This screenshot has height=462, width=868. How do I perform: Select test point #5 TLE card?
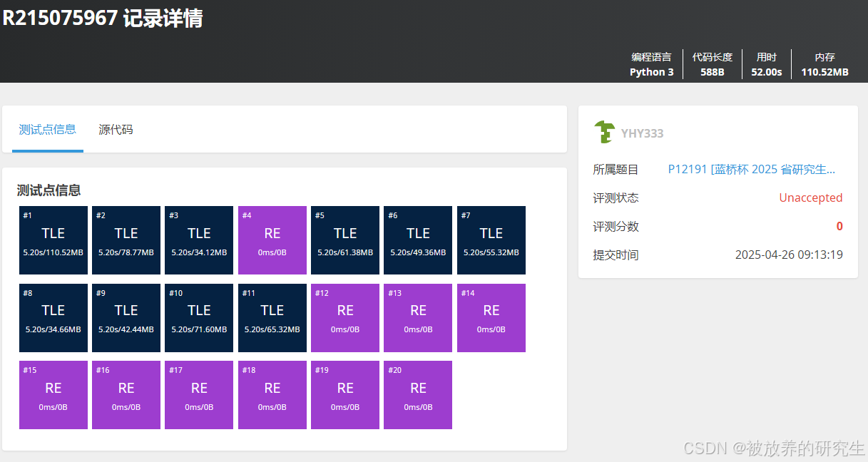click(345, 240)
